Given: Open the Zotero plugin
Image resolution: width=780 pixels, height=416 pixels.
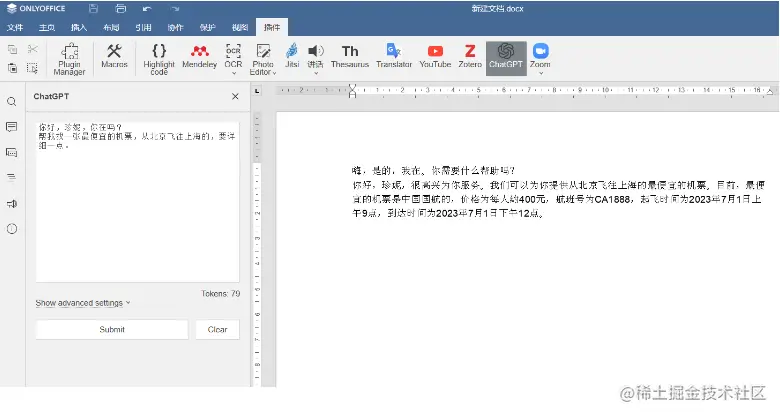Looking at the screenshot, I should point(470,55).
